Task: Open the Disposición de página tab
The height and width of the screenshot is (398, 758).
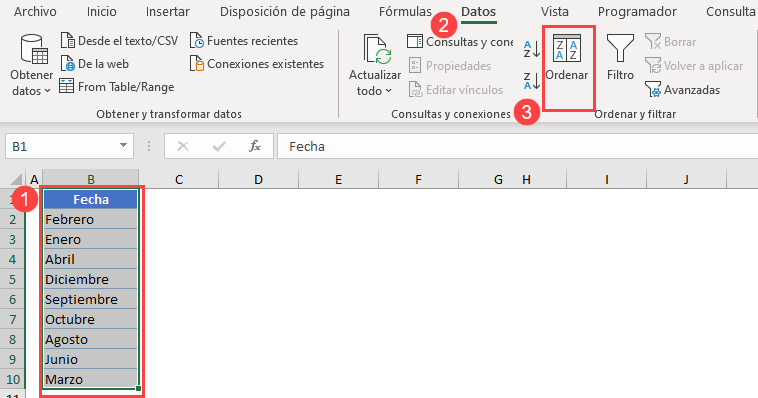Action: [285, 12]
